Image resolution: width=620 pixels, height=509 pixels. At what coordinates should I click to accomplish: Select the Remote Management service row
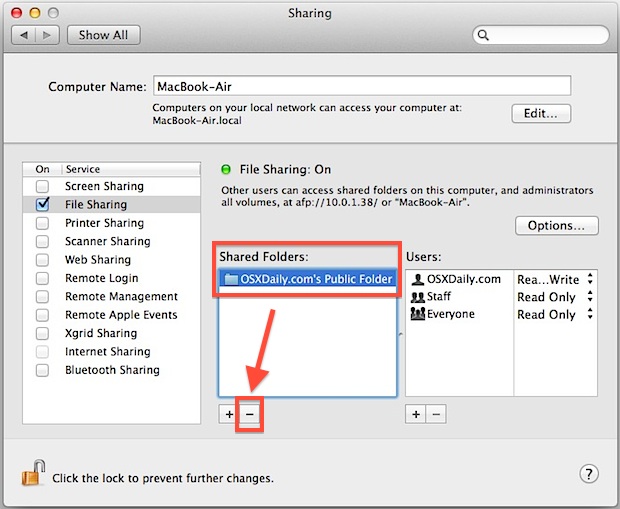pyautogui.click(x=112, y=297)
